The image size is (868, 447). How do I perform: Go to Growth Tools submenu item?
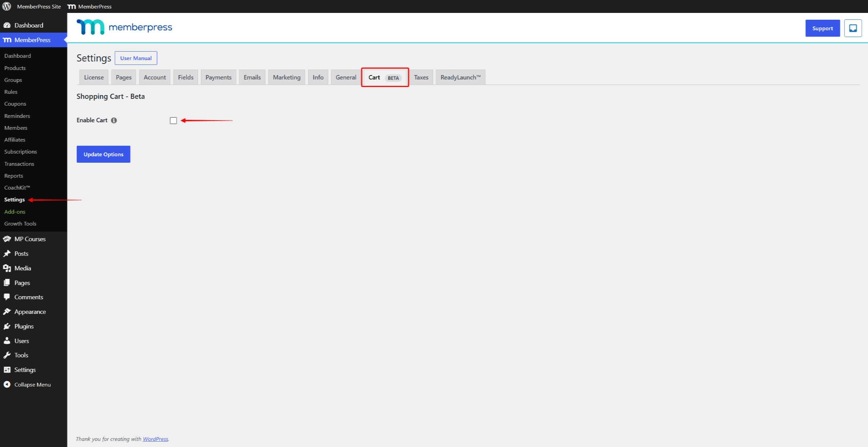point(20,224)
